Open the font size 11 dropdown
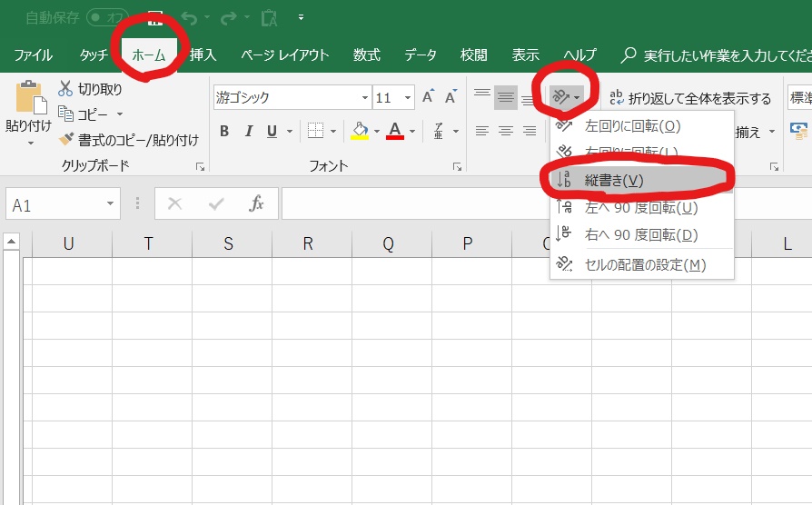812x505 pixels. [x=408, y=97]
